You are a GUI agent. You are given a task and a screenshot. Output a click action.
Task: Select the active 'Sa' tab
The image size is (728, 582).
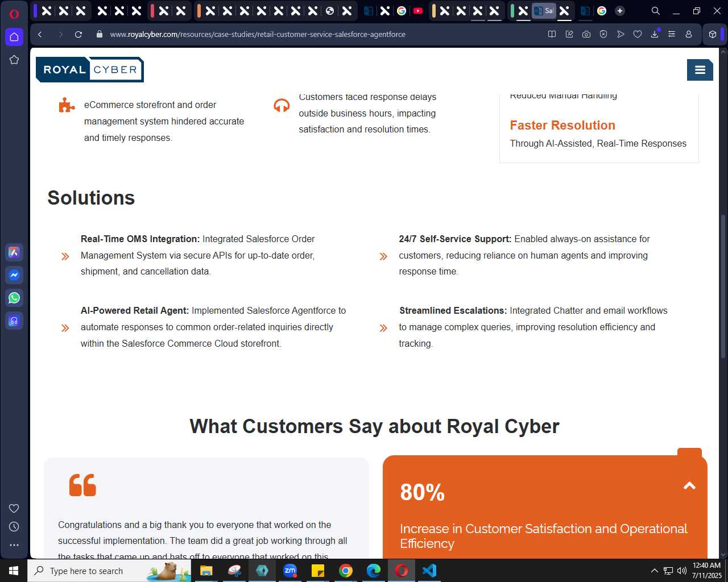[544, 11]
